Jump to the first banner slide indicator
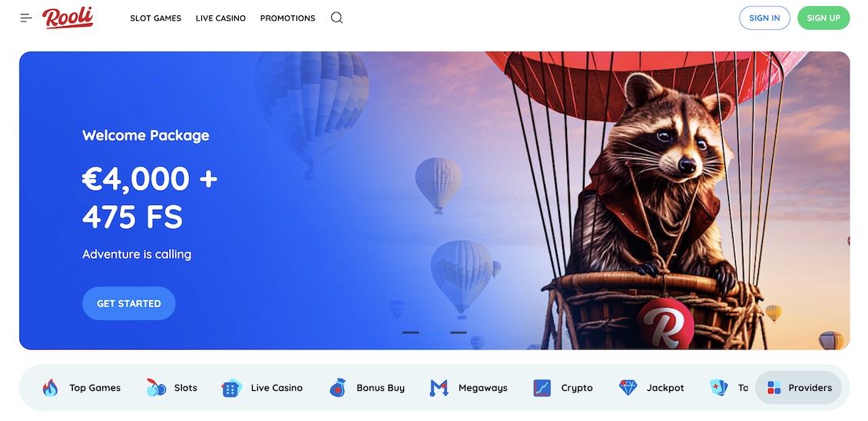This screenshot has height=421, width=868. [x=410, y=333]
